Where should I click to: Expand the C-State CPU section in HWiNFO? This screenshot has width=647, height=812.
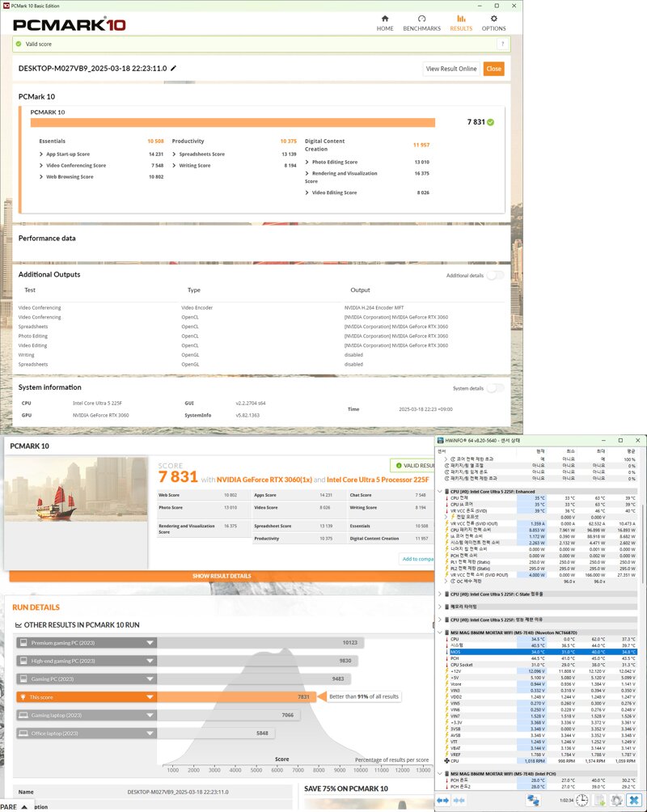coord(440,594)
